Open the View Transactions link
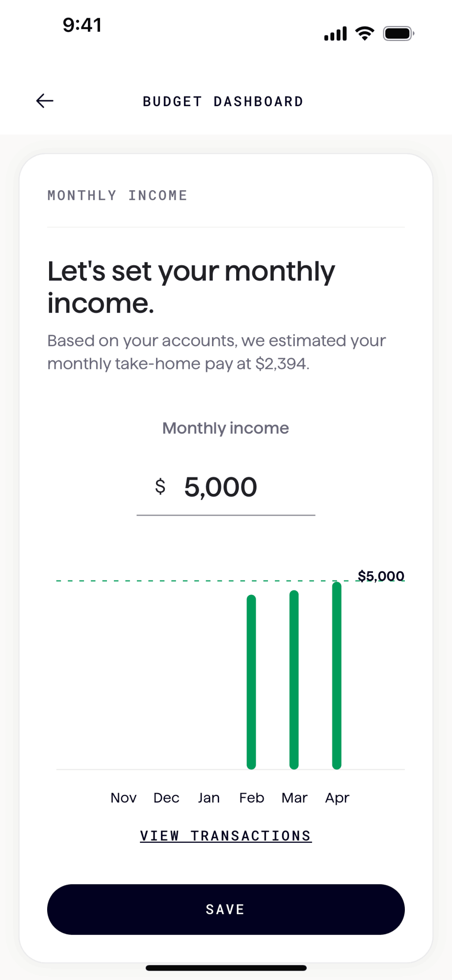The image size is (452, 980). point(226,836)
